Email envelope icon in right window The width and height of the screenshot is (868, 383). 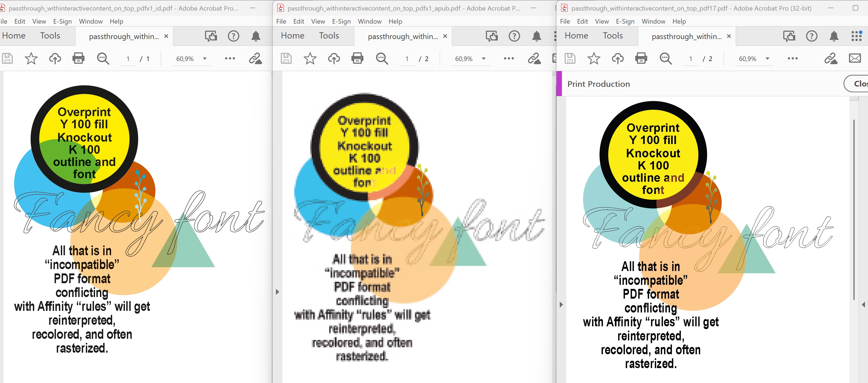[855, 59]
